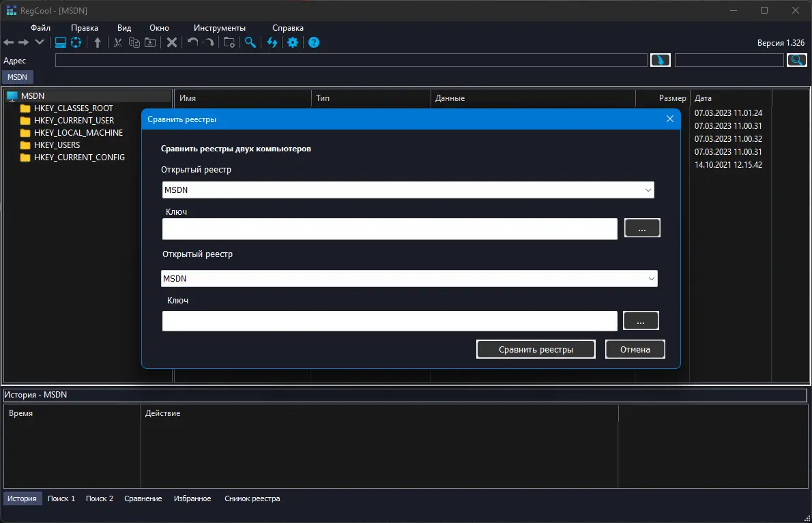The height and width of the screenshot is (523, 812).
Task: Click the new key folder icon
Action: pos(229,42)
